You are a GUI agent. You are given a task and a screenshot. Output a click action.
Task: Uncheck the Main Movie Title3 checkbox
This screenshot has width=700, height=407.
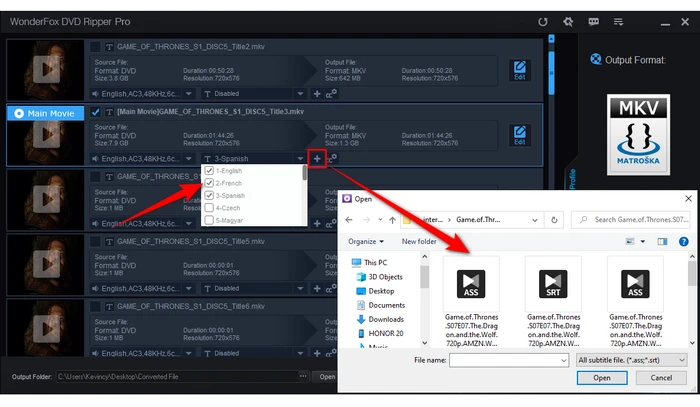point(95,112)
